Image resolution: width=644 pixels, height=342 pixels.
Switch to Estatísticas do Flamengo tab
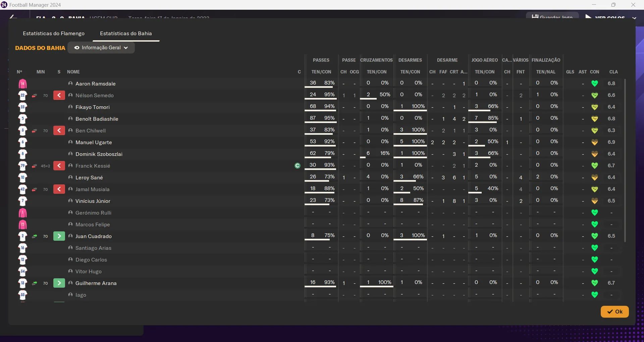(x=54, y=34)
